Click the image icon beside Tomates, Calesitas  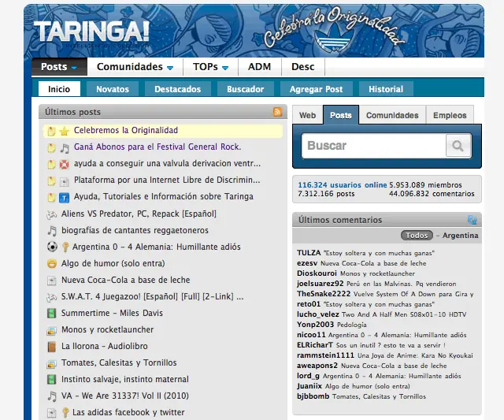click(x=52, y=363)
